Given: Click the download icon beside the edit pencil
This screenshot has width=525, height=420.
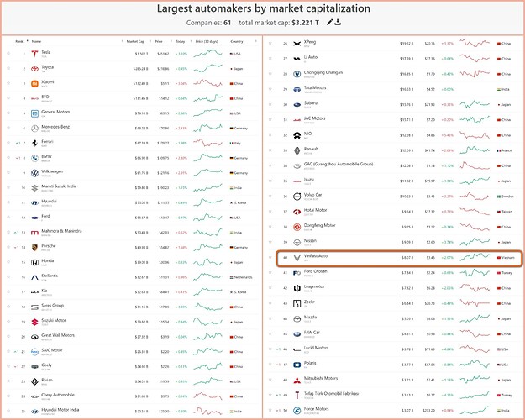Looking at the screenshot, I should pos(338,22).
